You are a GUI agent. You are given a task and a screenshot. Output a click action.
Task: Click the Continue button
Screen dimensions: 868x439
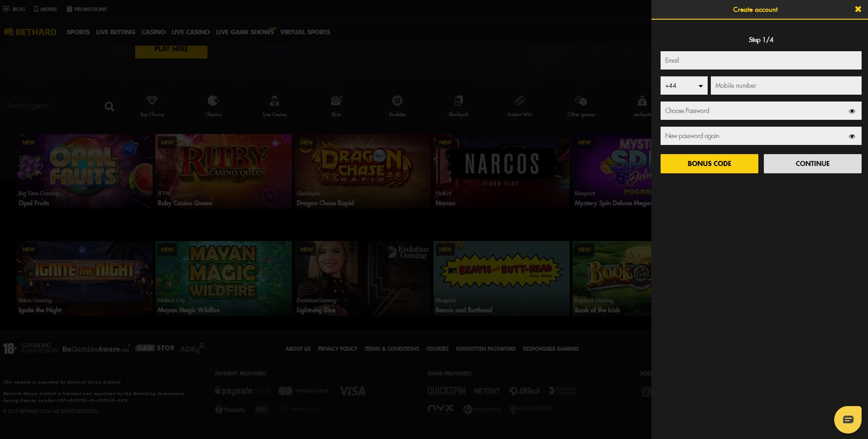(x=813, y=164)
